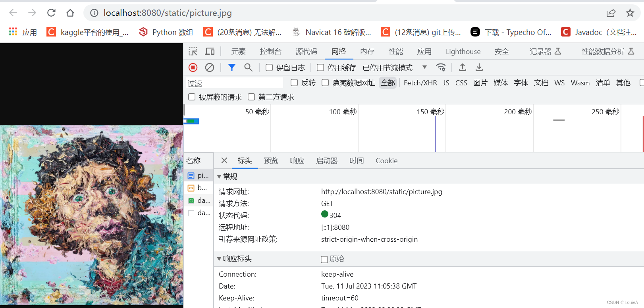Switch to 元素 panel tab

coord(239,52)
